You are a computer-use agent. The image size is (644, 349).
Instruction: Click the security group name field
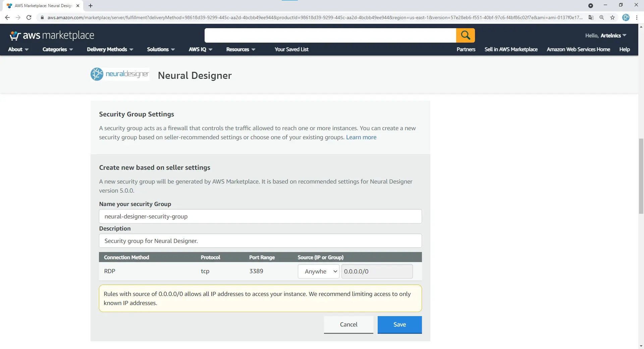[x=260, y=216]
